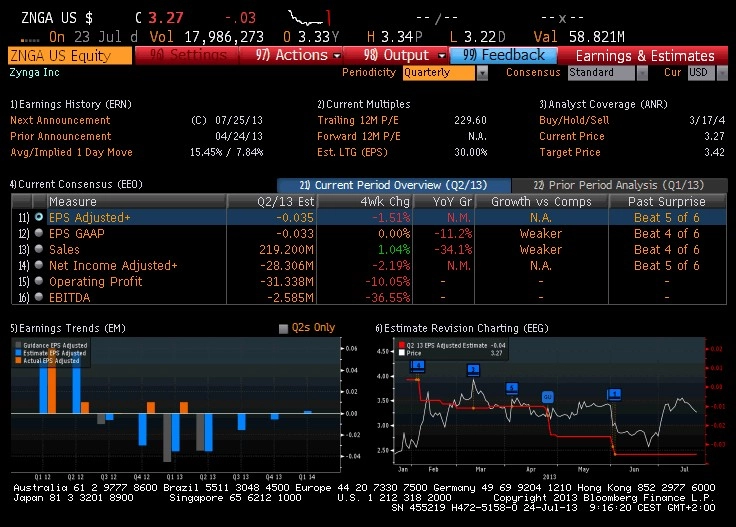Click chart event marker labeled 1
Image resolution: width=736 pixels, height=527 pixels.
pos(614,394)
